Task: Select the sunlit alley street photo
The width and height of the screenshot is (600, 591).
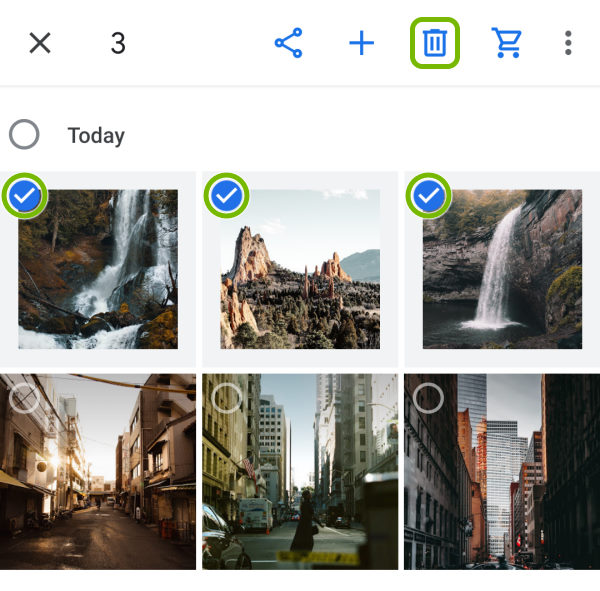Action: (x=24, y=398)
